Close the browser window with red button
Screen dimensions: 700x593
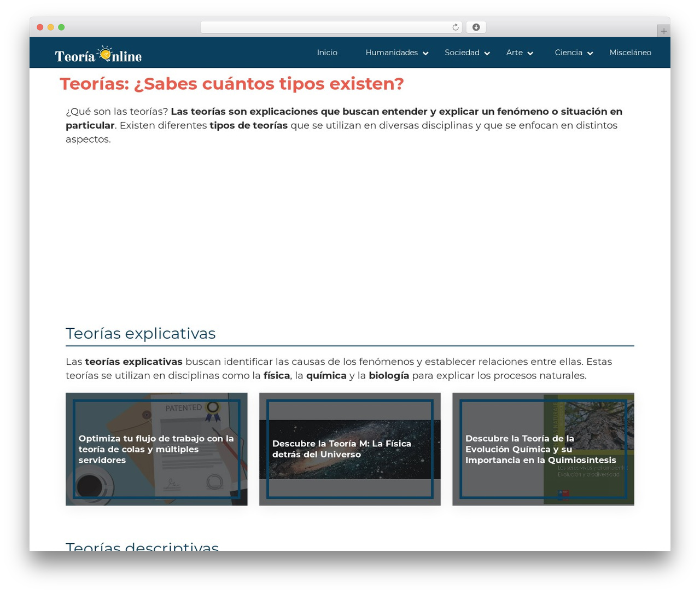[x=40, y=27]
